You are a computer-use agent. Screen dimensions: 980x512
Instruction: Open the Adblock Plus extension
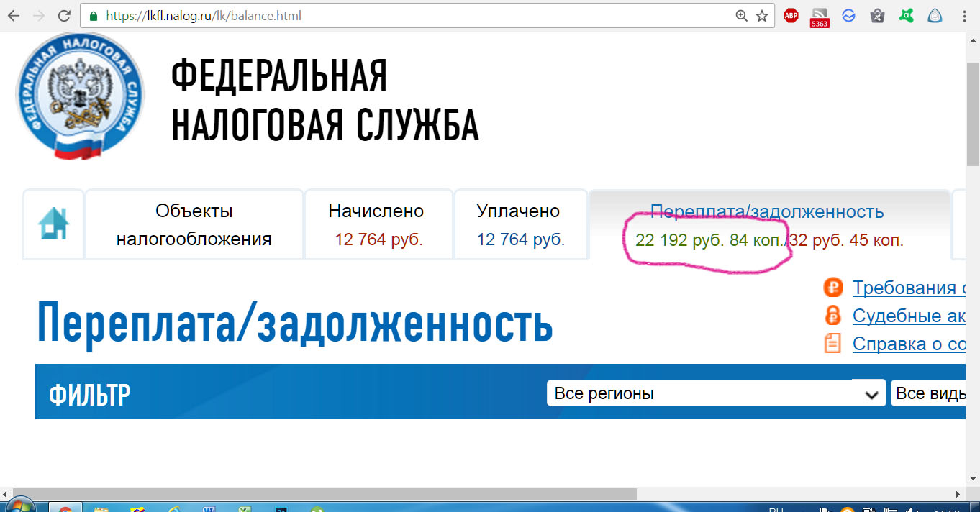[x=791, y=16]
